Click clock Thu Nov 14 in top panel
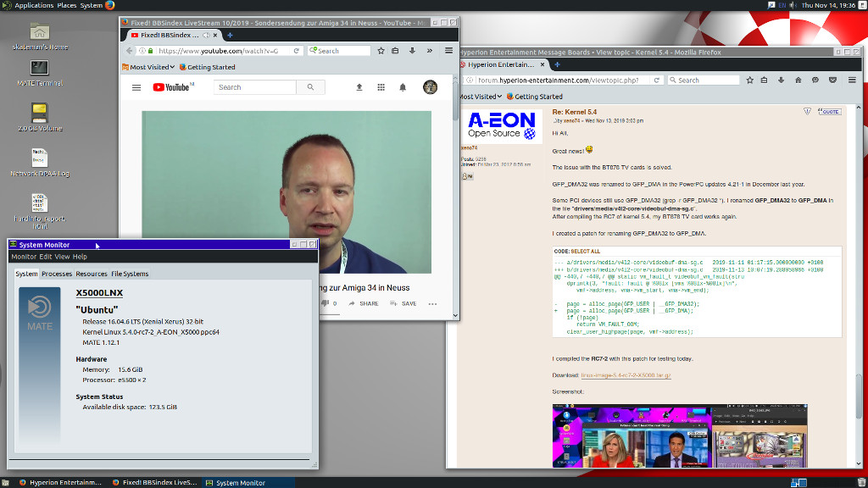Screen dimensions: 868x488 (828, 5)
